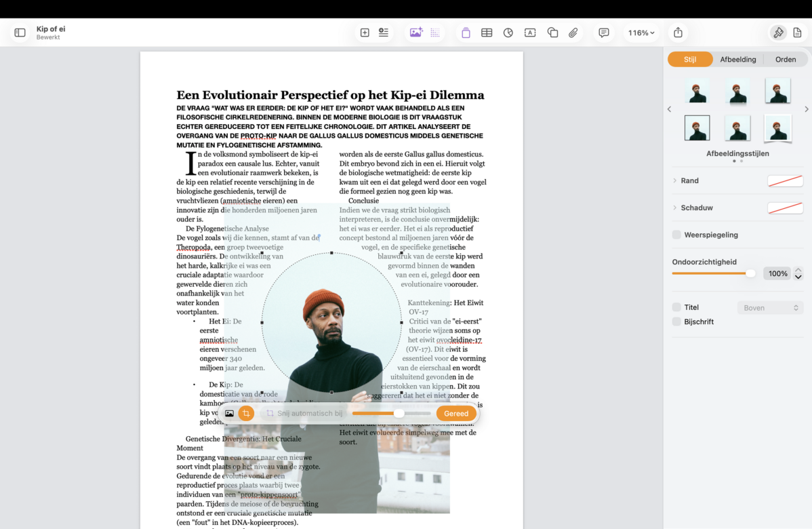
Task: Click the Gereed button
Action: (456, 413)
